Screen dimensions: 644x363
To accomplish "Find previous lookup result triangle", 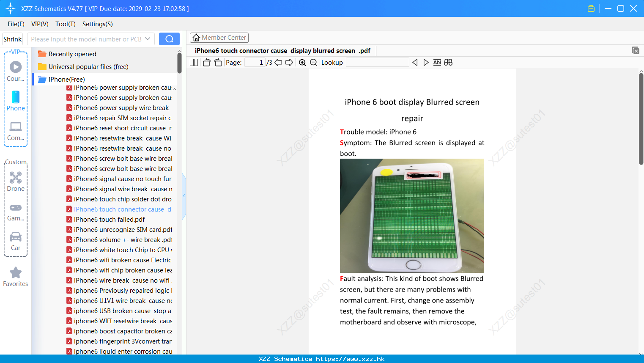I will [415, 62].
